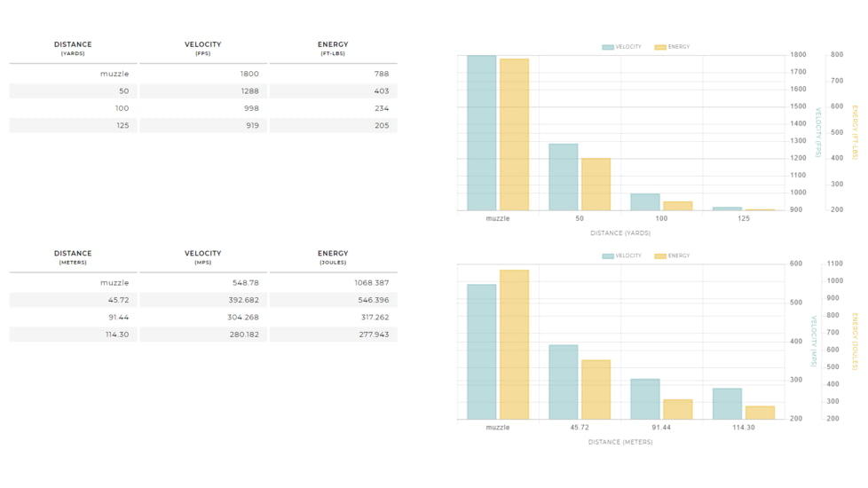This screenshot has width=868, height=488.
Task: Click the muzzle velocity bar in yards chart
Action: point(482,133)
